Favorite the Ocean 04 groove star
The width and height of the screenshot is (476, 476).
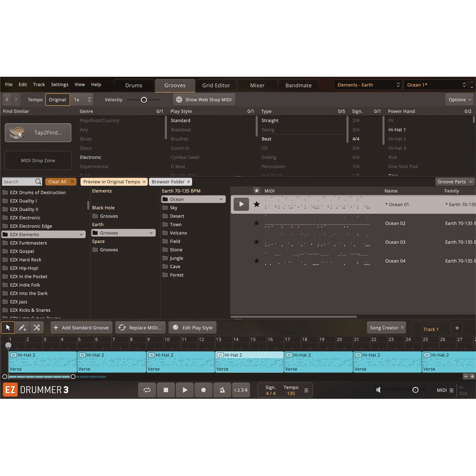(x=257, y=261)
